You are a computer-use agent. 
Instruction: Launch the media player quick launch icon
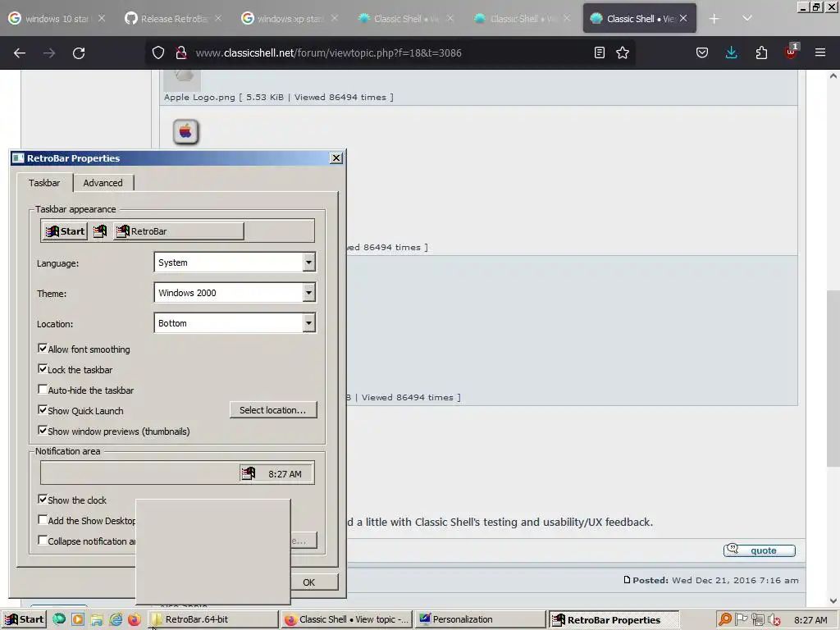coord(78,619)
